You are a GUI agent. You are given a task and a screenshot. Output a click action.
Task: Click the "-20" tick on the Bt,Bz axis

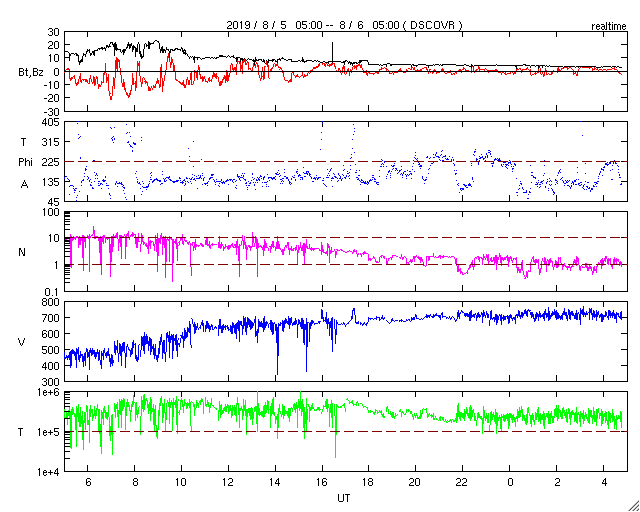pos(52,98)
